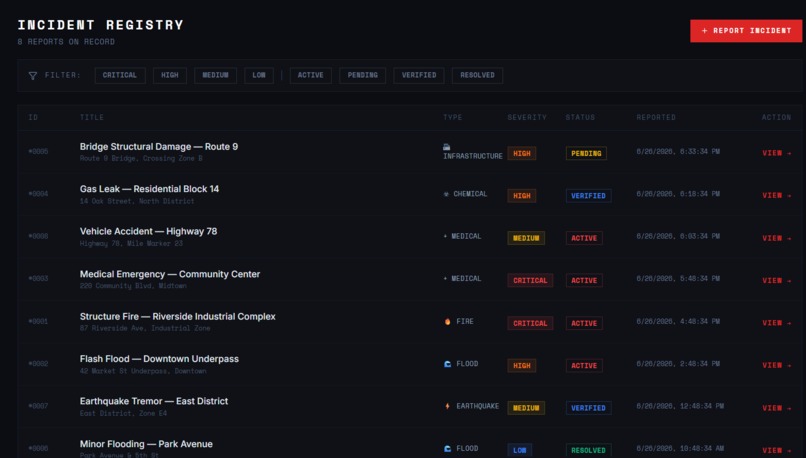Image resolution: width=806 pixels, height=458 pixels.
Task: Toggle the CRITICAL severity filter
Action: click(x=120, y=75)
